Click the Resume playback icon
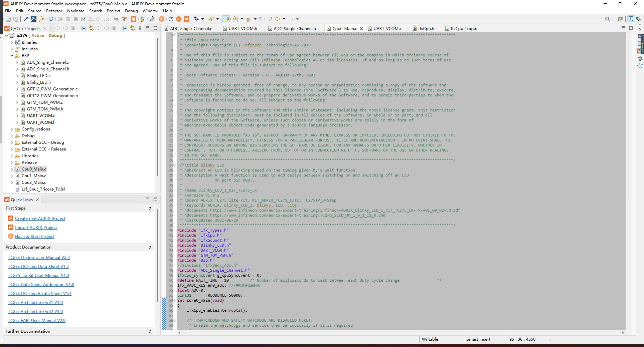This screenshot has height=347, width=644. pyautogui.click(x=60, y=19)
